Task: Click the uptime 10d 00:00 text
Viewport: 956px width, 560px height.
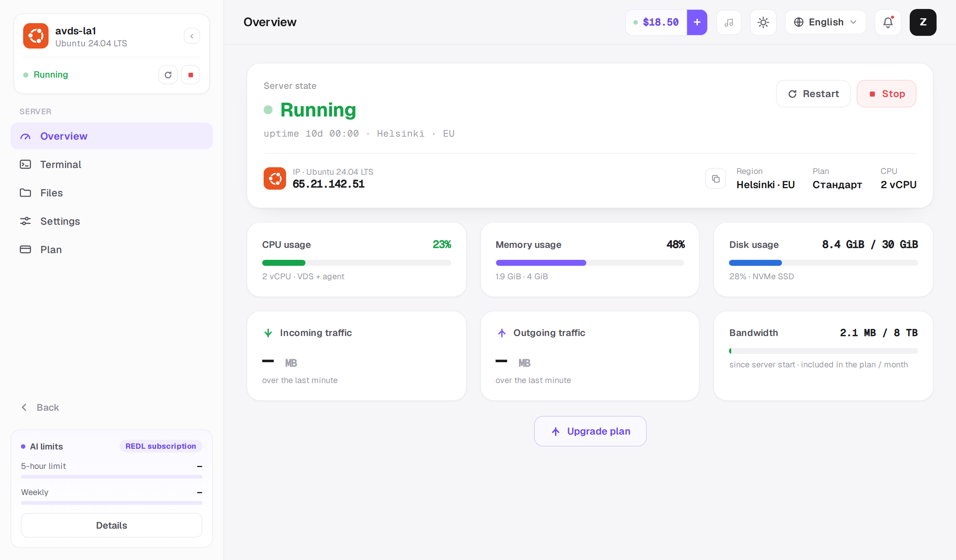Action: [x=311, y=133]
